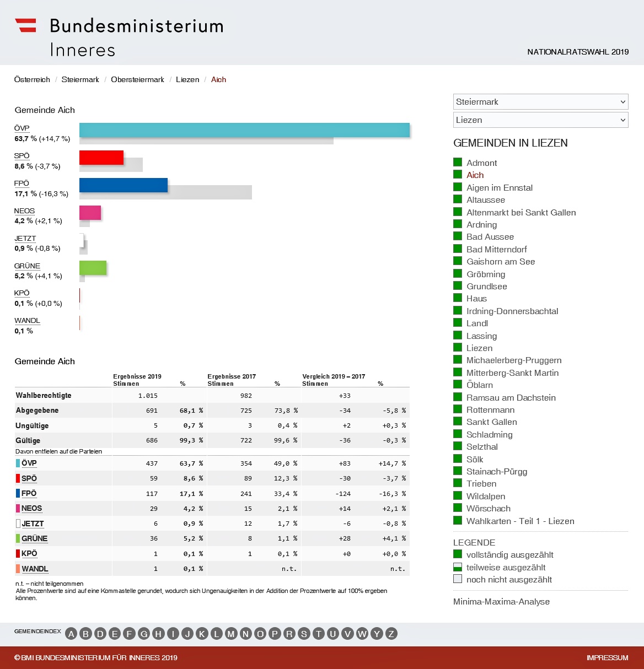Click the turquoise ÖVP result bar
Image resolution: width=644 pixels, height=669 pixels.
tap(244, 130)
